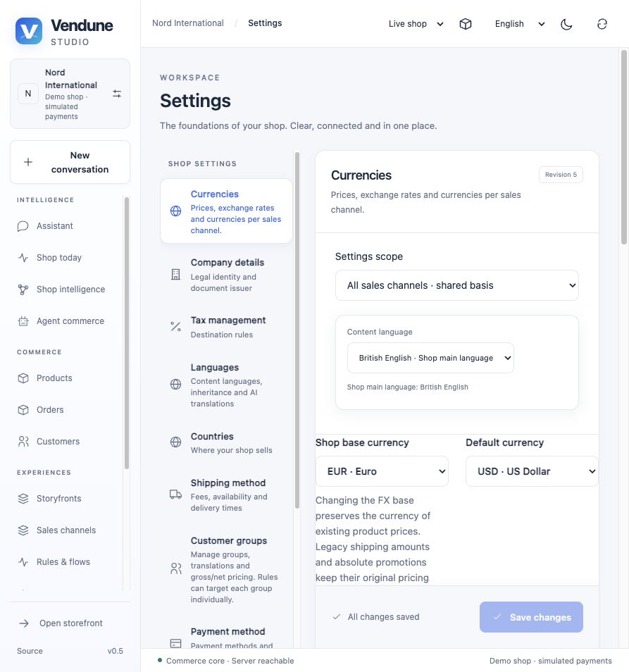Click the Agent commerce bot icon
Screen dimensions: 629x672
click(23, 321)
